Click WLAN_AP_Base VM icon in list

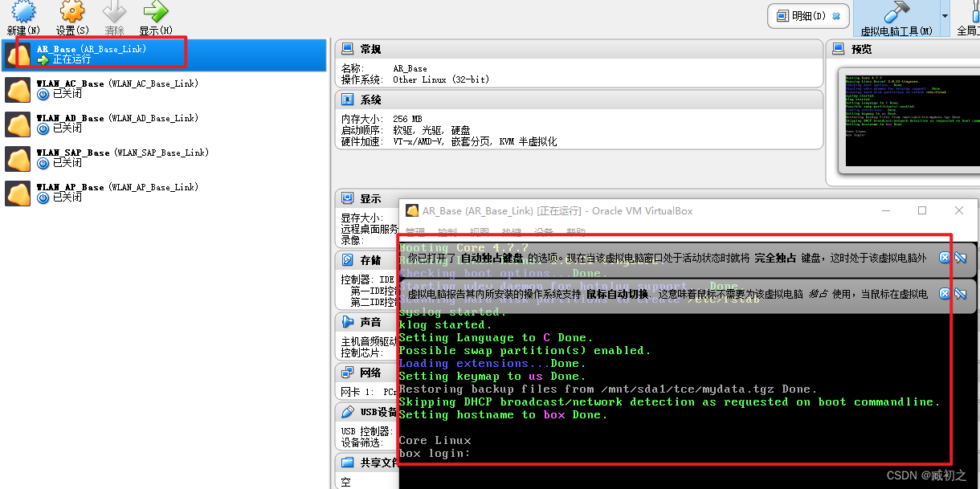click(x=18, y=193)
